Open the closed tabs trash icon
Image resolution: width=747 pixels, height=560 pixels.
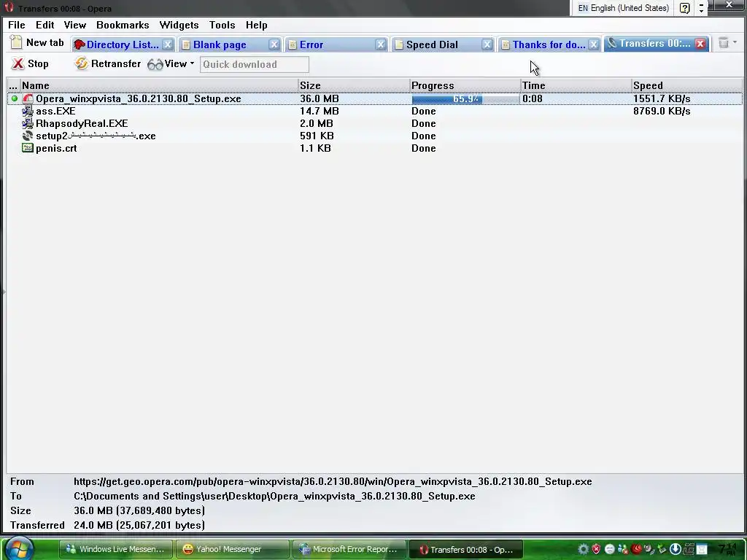pos(723,43)
